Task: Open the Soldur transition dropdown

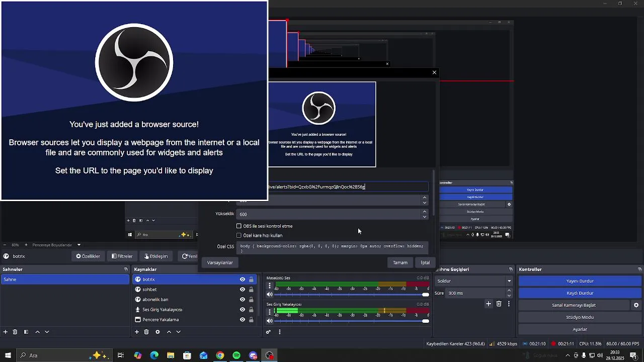Action: [x=474, y=281]
